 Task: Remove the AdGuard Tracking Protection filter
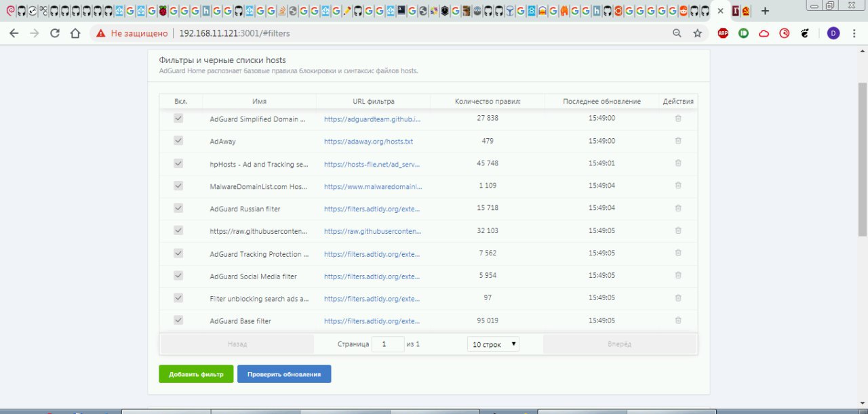coord(678,253)
